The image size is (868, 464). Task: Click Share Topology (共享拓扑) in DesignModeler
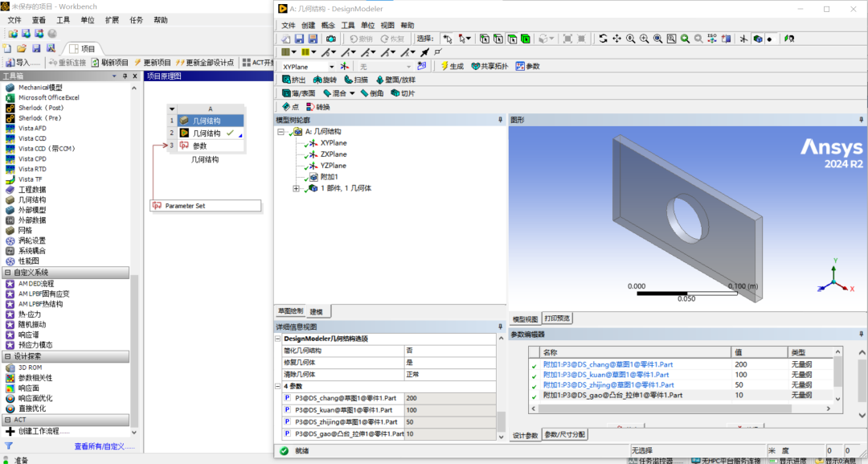pyautogui.click(x=489, y=66)
